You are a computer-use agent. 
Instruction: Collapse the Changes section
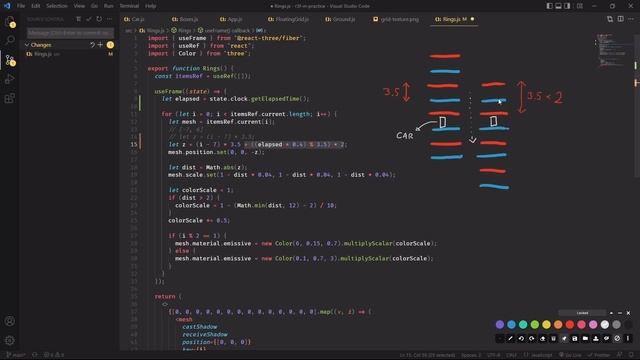pyautogui.click(x=27, y=45)
